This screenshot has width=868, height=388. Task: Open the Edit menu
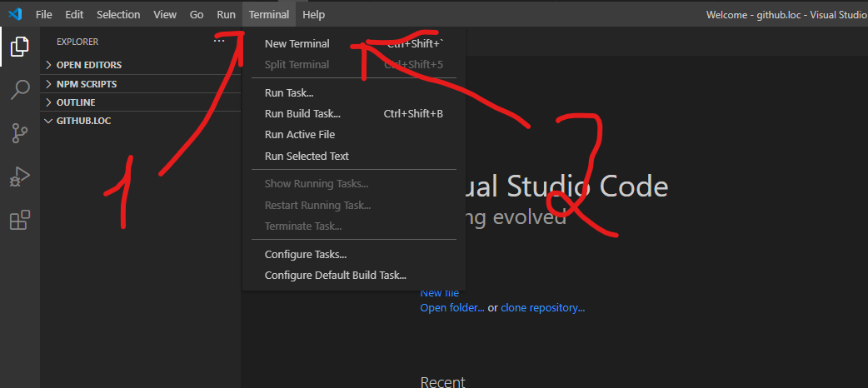(74, 15)
